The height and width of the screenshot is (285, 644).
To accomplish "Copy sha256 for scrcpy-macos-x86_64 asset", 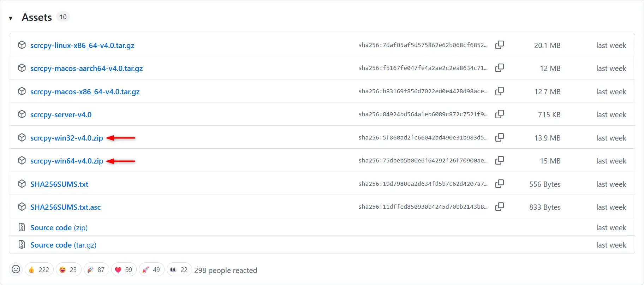I will (500, 91).
